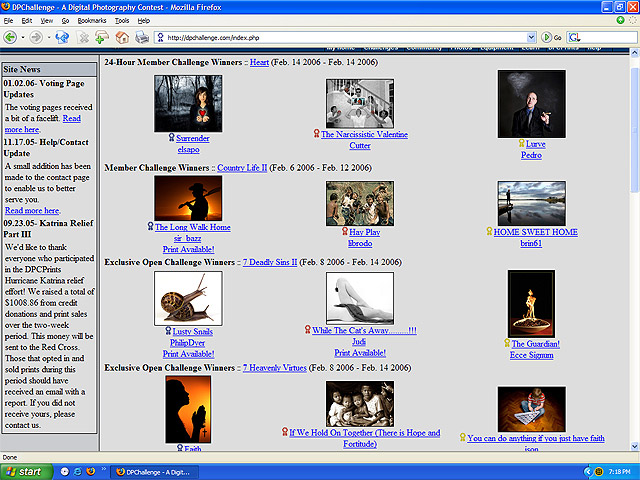640x480 pixels.
Task: Click the Forward navigation arrow icon
Action: pos(35,37)
